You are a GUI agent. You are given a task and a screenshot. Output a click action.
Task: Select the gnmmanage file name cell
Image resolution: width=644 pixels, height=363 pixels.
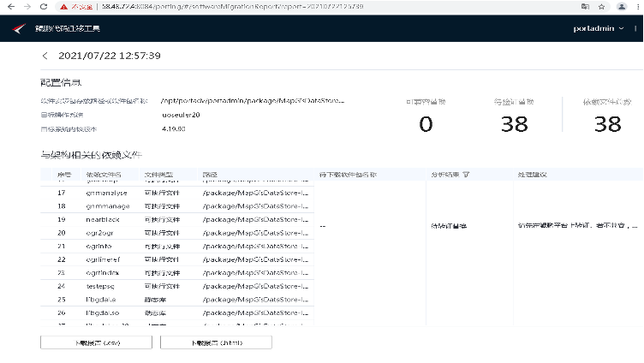click(108, 206)
